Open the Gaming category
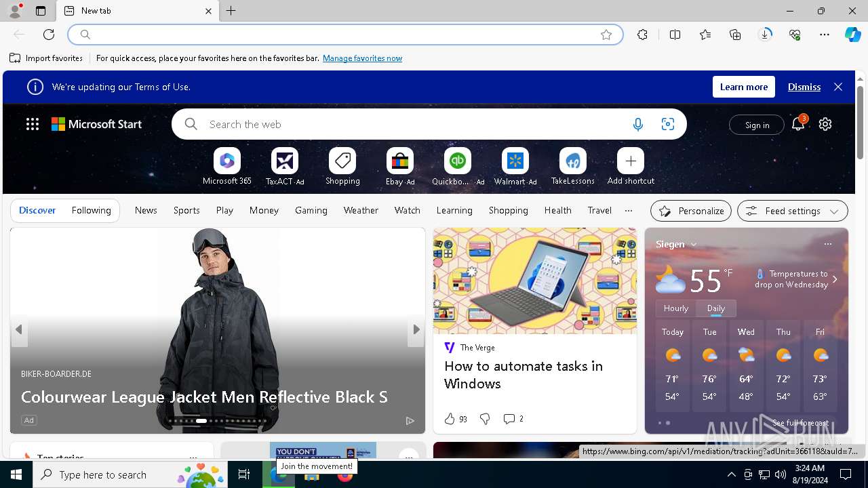This screenshot has width=868, height=488. point(311,210)
